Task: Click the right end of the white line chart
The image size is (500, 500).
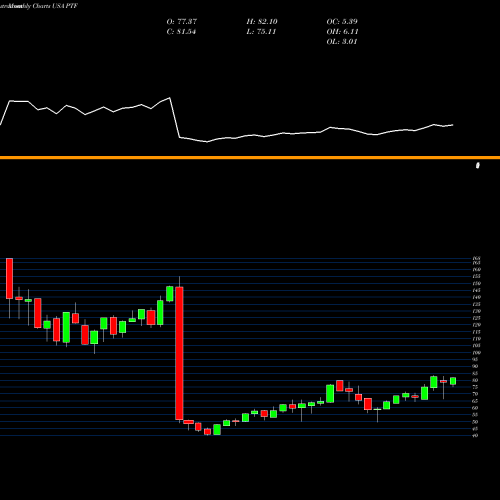Action: click(453, 125)
